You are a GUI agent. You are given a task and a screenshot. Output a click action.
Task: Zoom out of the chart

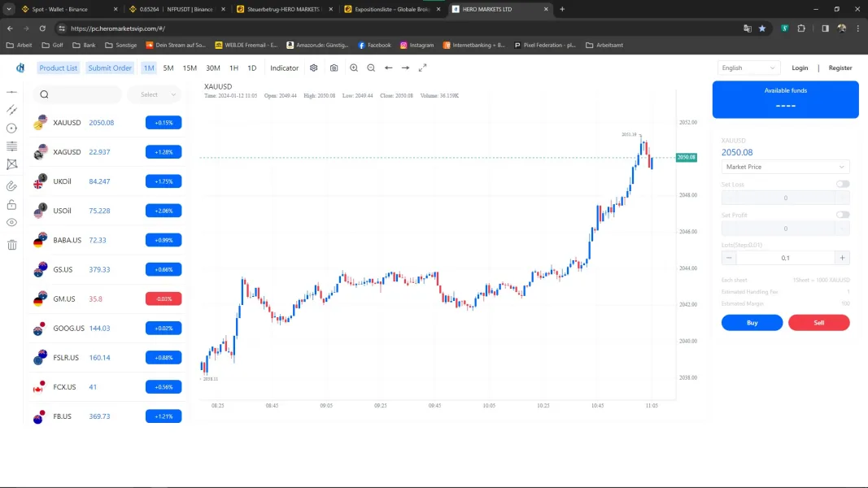tap(371, 68)
